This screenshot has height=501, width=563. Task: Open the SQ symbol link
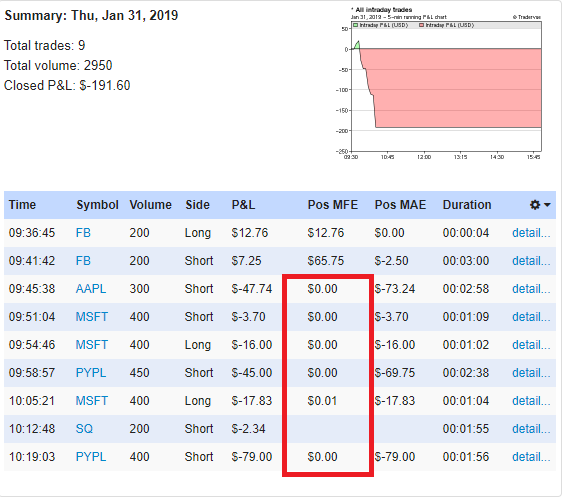tap(84, 429)
